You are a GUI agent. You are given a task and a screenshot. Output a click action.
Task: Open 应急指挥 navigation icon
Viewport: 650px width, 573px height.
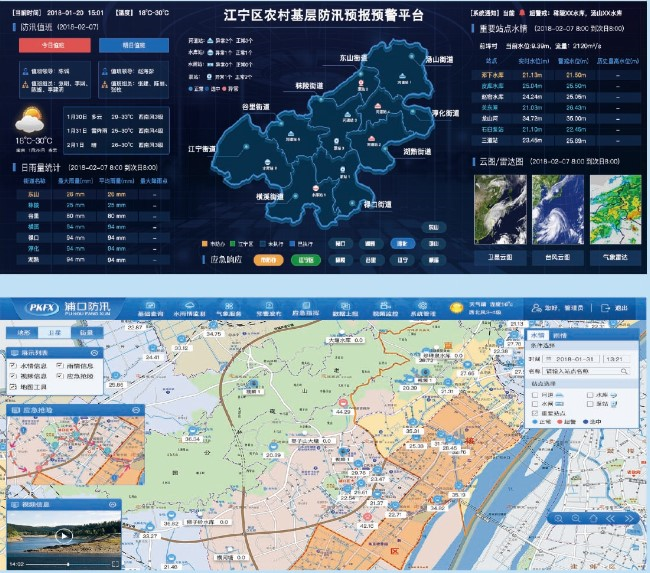coord(306,306)
